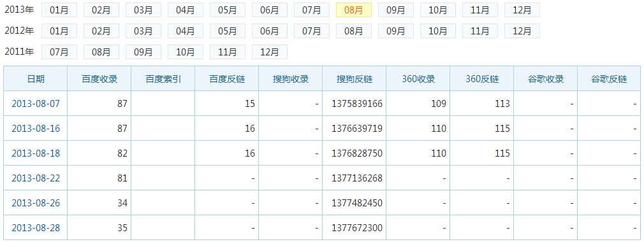
Task: Click the 360收录 value 109
Action: [439, 104]
